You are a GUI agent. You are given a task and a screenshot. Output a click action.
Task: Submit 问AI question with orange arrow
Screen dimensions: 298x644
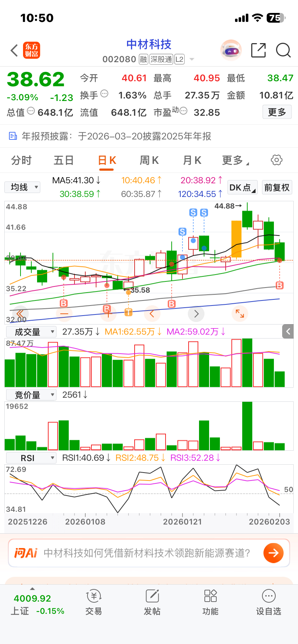[274, 553]
